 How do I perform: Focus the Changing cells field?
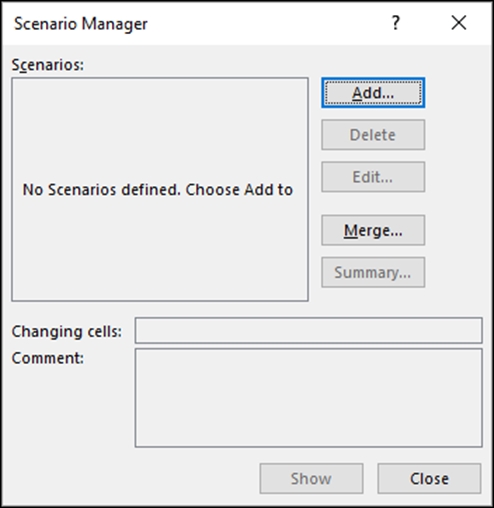pos(309,330)
